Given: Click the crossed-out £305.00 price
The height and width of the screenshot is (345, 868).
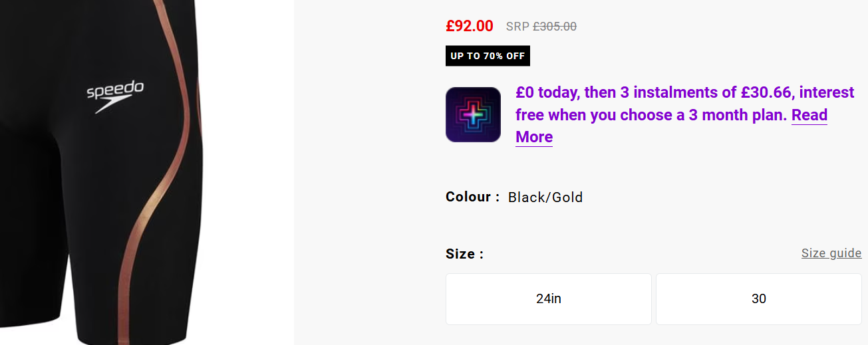Looking at the screenshot, I should (555, 27).
